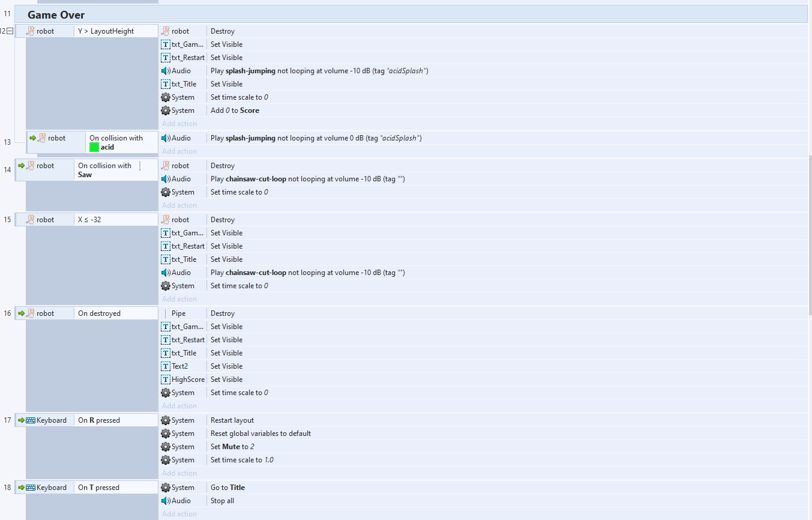Select the Reset global variables to default action
The image size is (812, 520).
coord(260,434)
